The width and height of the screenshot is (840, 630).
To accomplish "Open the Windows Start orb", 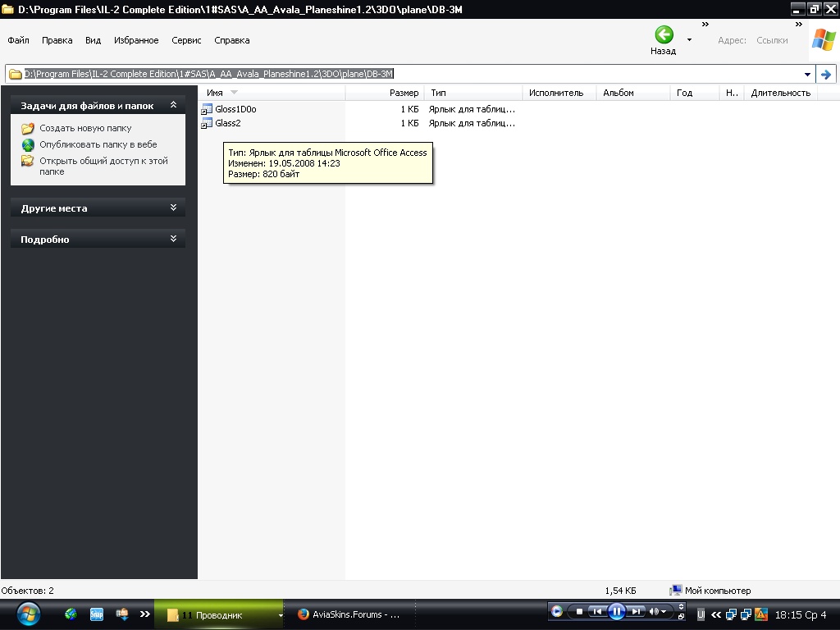I will point(28,614).
